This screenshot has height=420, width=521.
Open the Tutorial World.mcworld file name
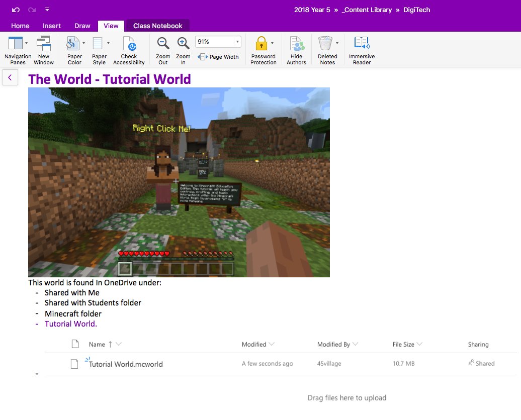[x=126, y=364]
